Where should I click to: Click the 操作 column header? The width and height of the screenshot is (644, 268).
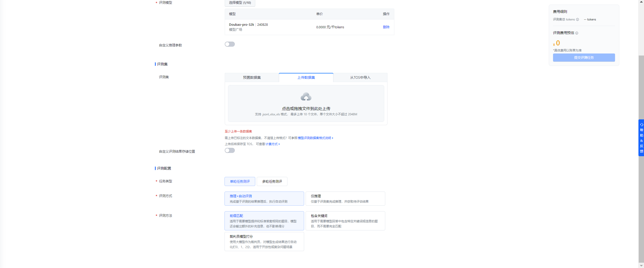386,14
